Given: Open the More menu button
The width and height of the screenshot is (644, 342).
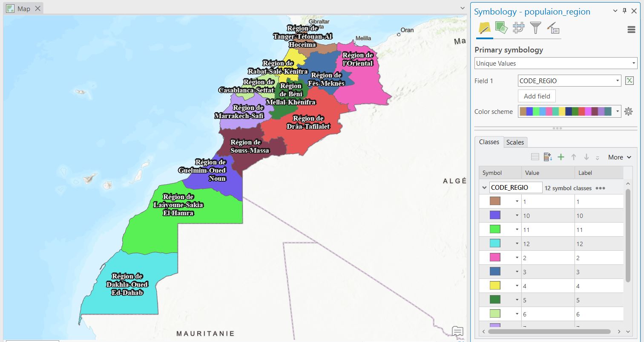Looking at the screenshot, I should pyautogui.click(x=619, y=157).
